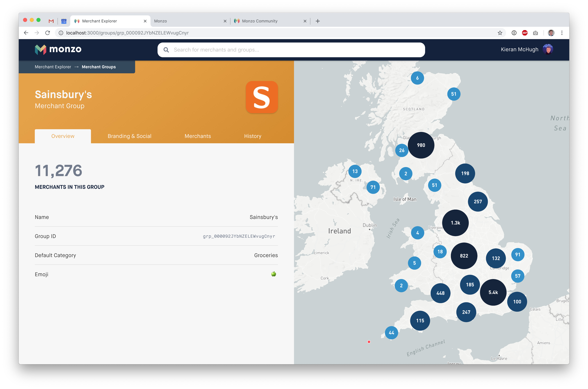Screen dimensions: 588x389
Task: Click the 5 map cluster in Wales
Action: coord(414,263)
